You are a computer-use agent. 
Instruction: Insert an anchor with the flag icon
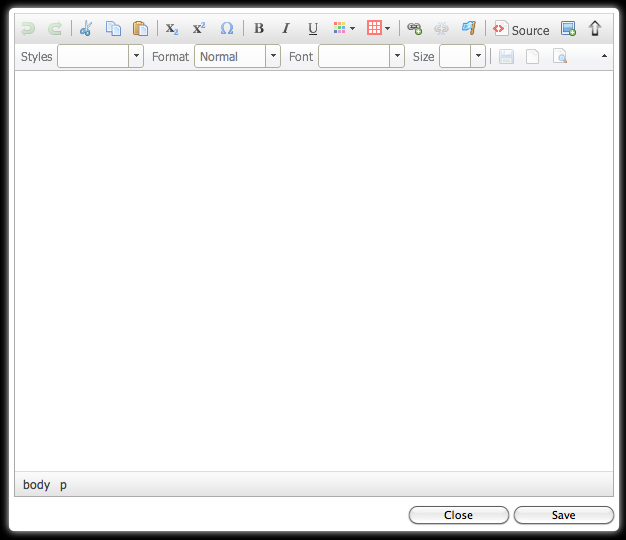469,28
